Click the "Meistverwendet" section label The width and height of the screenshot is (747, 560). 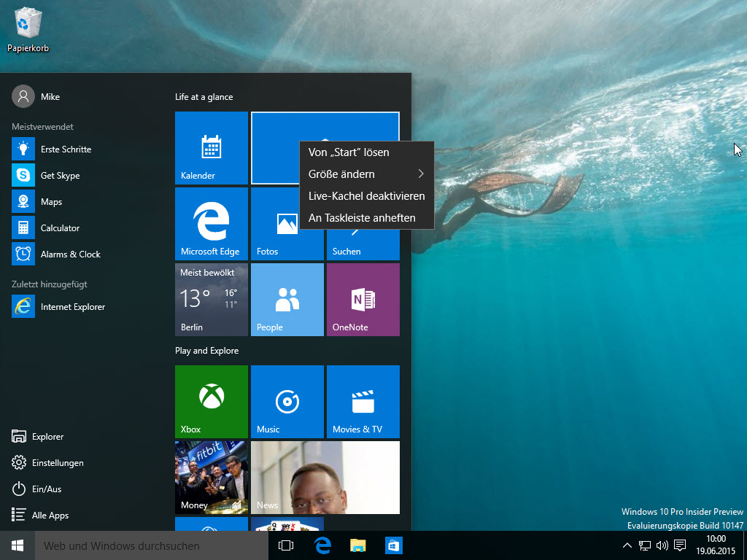tap(42, 127)
